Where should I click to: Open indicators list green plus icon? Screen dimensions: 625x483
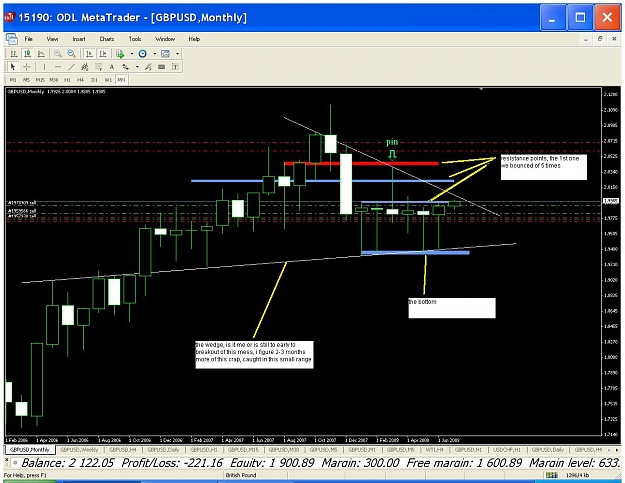click(x=120, y=53)
